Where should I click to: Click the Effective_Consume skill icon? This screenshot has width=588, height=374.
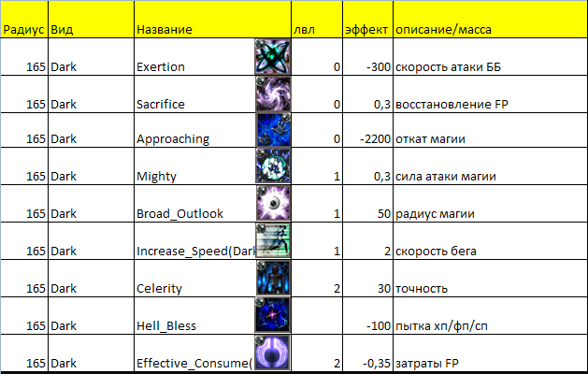click(x=273, y=353)
